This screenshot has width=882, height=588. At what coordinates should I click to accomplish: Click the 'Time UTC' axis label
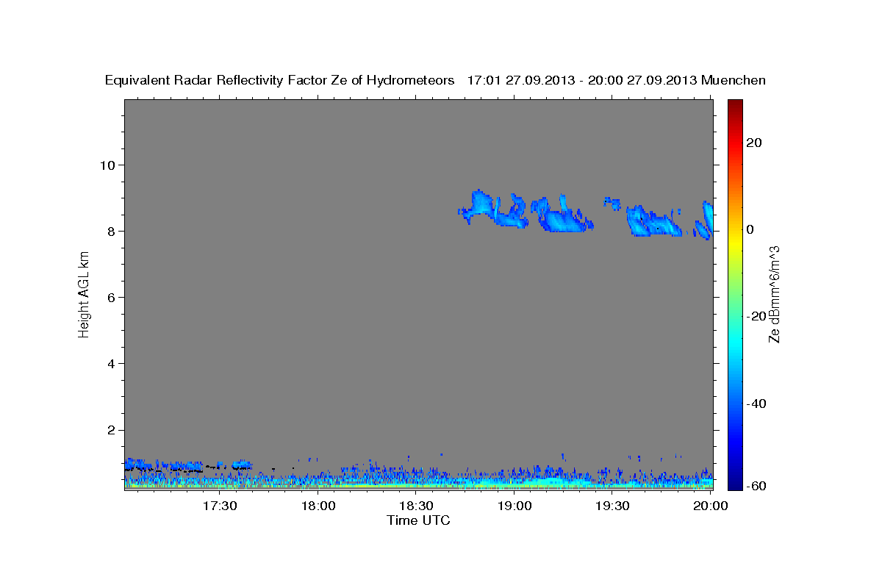[x=418, y=520]
